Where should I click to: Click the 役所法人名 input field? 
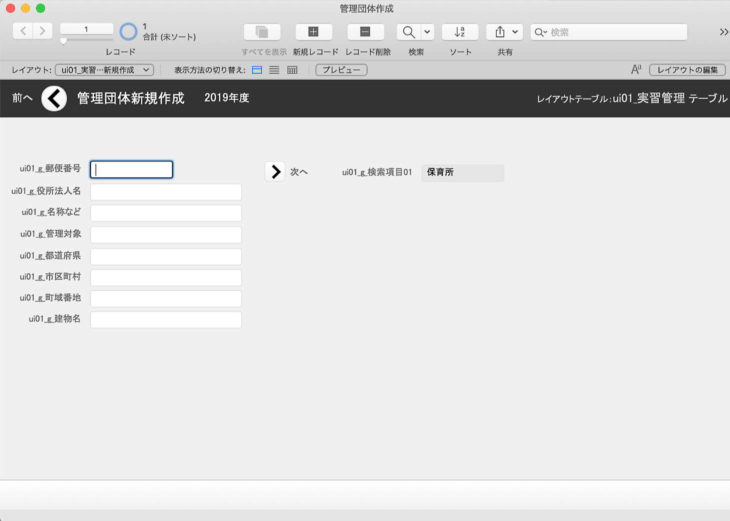pos(166,192)
